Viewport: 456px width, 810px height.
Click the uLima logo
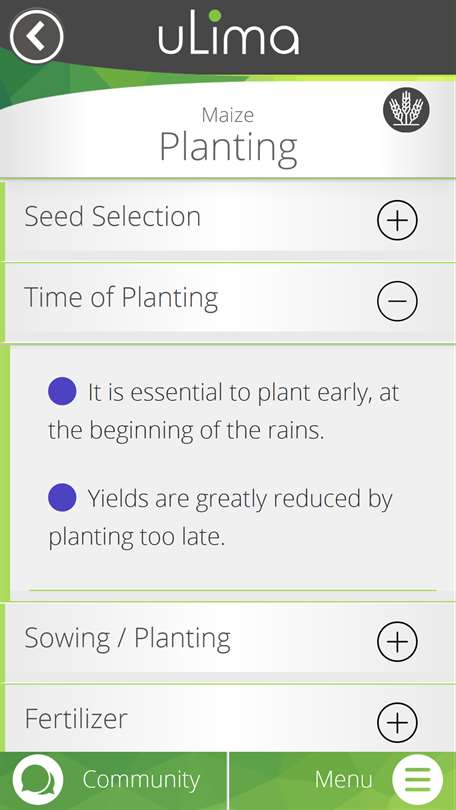(228, 33)
